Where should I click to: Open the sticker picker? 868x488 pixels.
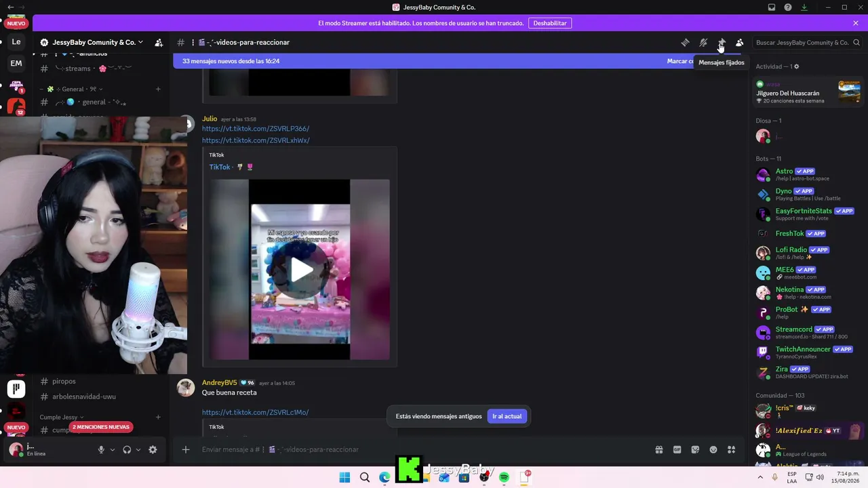coord(695,449)
